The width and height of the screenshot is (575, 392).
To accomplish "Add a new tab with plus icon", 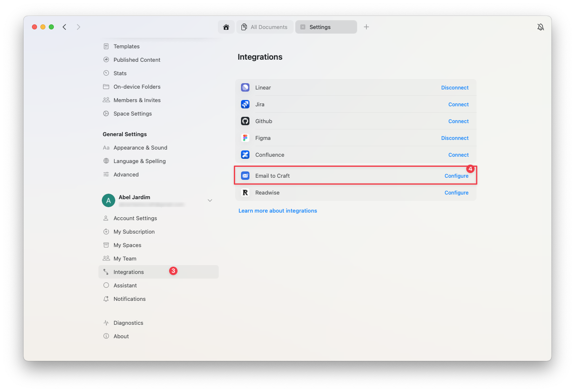I will tap(366, 27).
